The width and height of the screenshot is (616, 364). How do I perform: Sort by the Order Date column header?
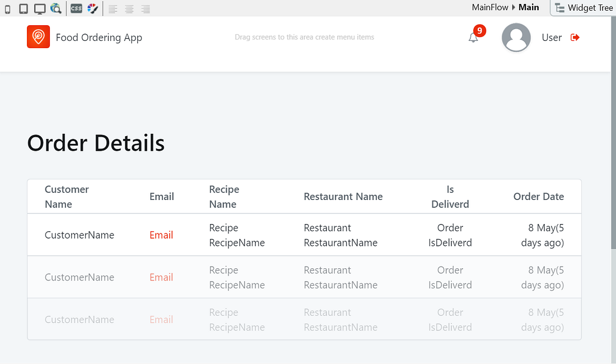click(x=539, y=196)
